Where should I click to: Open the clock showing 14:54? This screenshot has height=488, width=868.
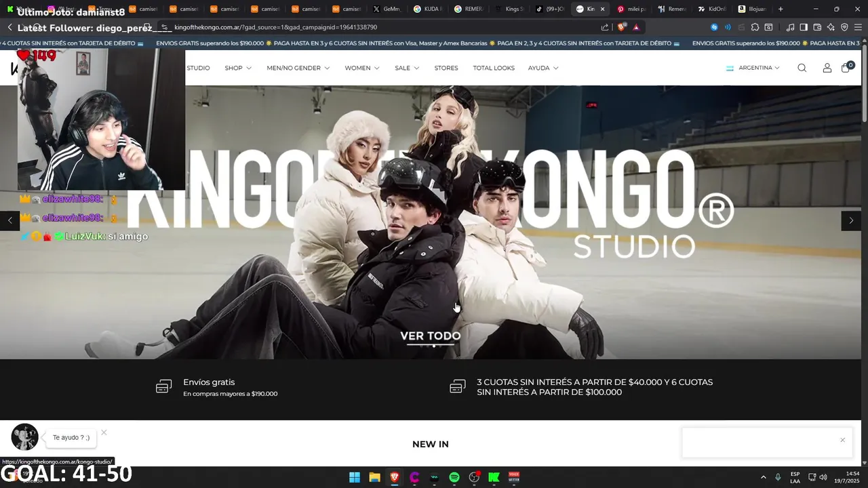coord(848,477)
